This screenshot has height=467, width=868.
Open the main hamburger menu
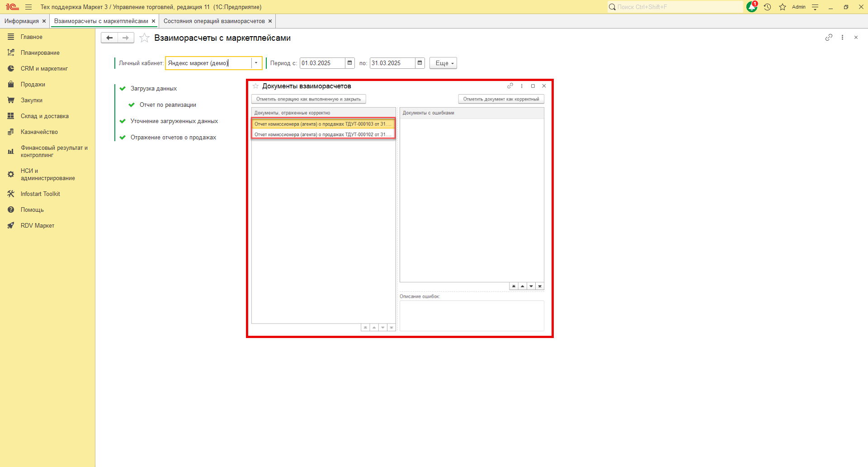[28, 7]
